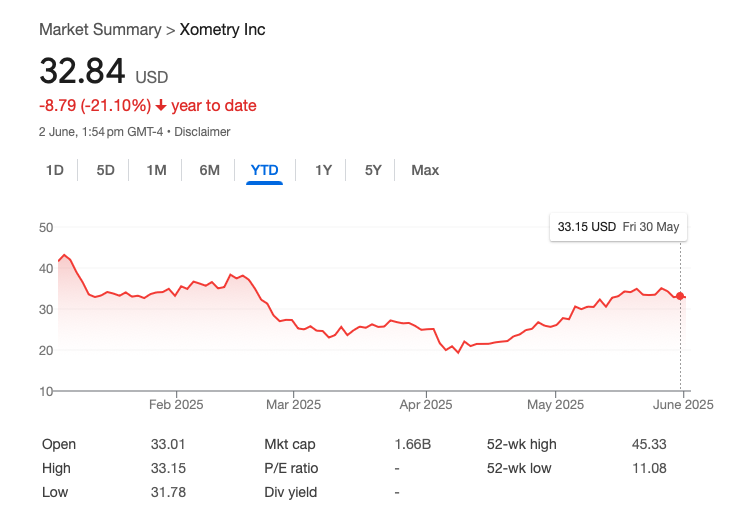Viewport: 733px width, 513px height.
Task: Open the Max range tab
Action: [x=425, y=170]
